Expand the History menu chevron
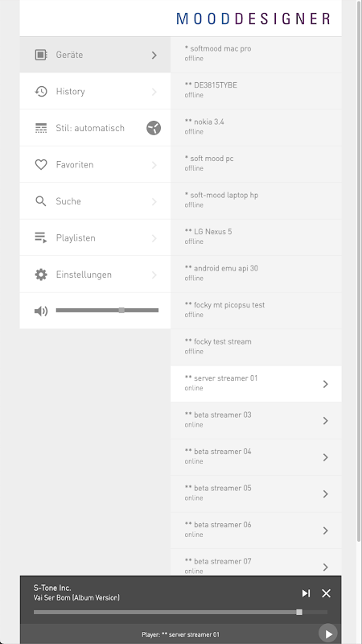 154,92
